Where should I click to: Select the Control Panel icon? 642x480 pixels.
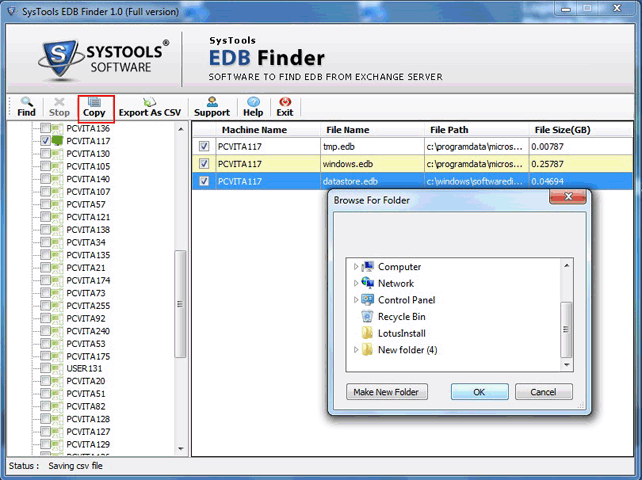coord(368,300)
